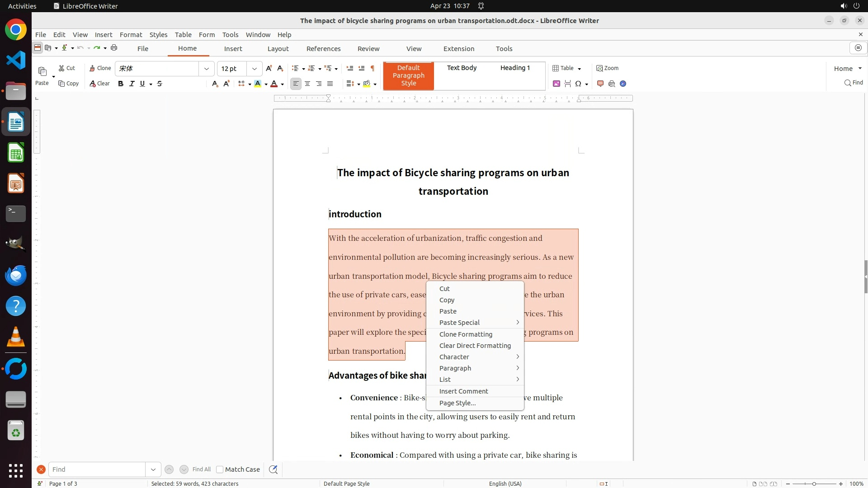Apply the Heading 1 paragraph style

[x=515, y=68]
